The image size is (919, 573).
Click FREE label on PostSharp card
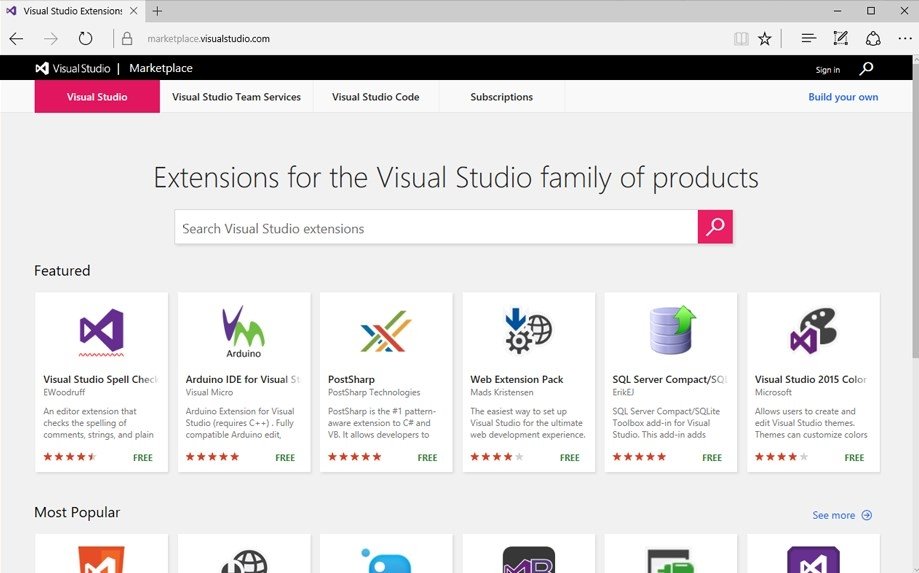click(427, 458)
